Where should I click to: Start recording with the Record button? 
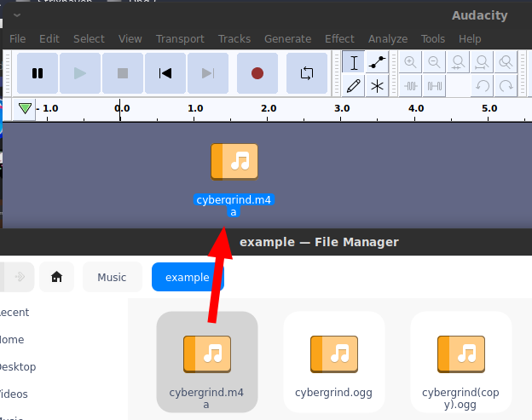pos(257,73)
